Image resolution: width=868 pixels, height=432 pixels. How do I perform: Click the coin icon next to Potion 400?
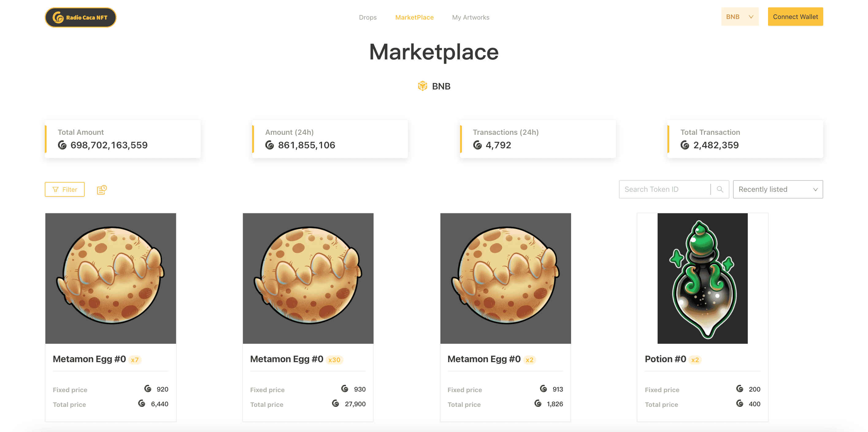coord(739,404)
